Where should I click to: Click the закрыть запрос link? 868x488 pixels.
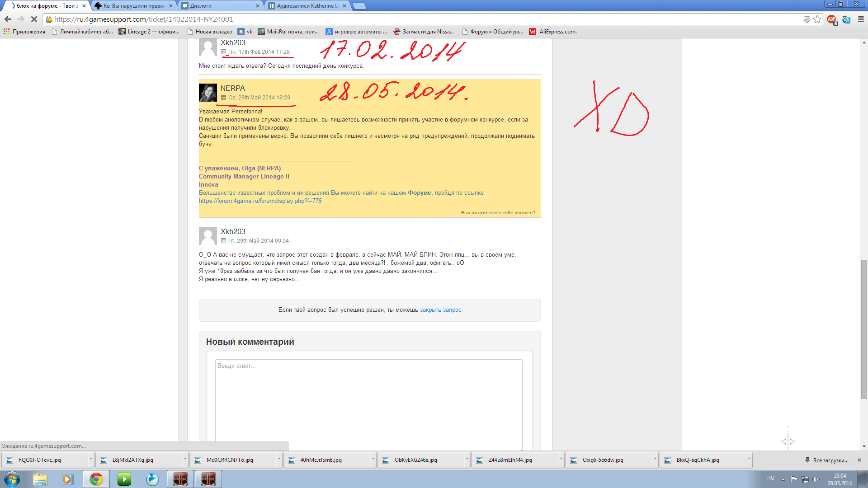coord(440,310)
